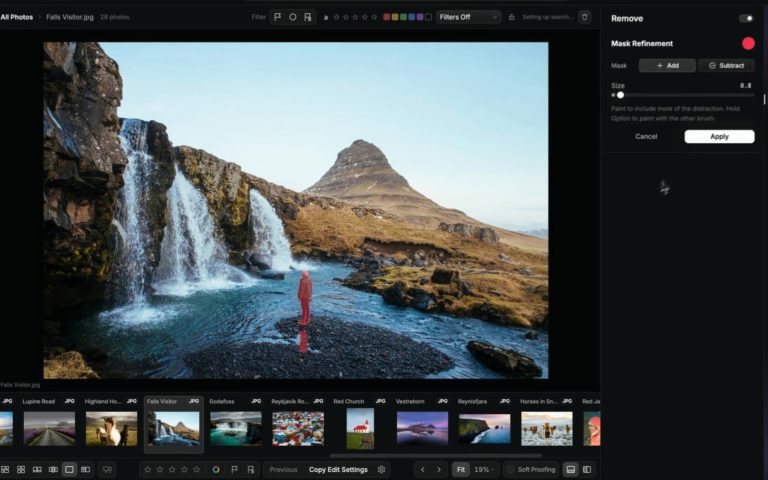Go to next photo arrow

click(x=439, y=469)
